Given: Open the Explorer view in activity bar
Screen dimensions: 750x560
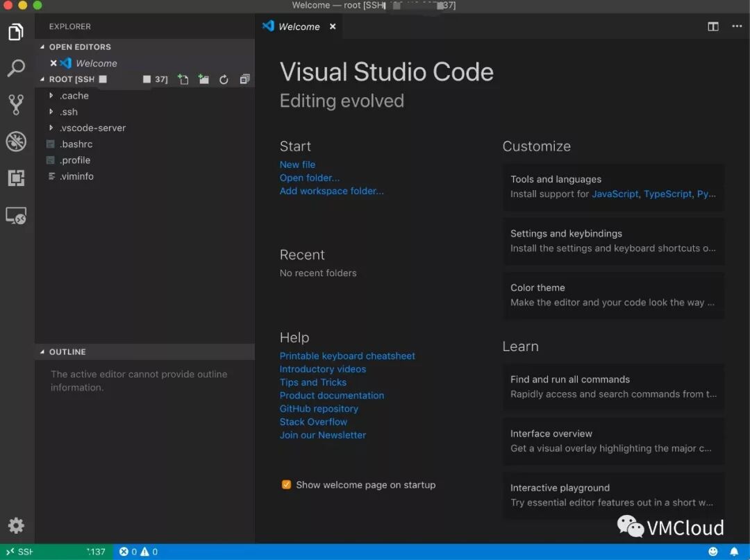Looking at the screenshot, I should (x=16, y=32).
